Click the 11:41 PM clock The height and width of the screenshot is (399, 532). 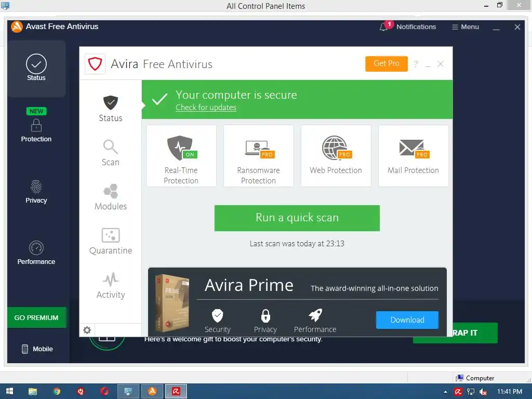[x=510, y=392]
